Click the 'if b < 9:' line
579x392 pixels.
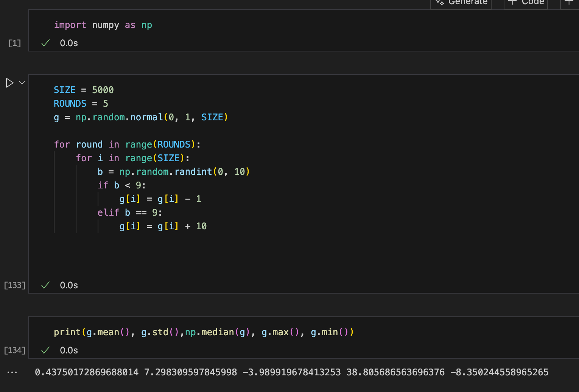121,185
